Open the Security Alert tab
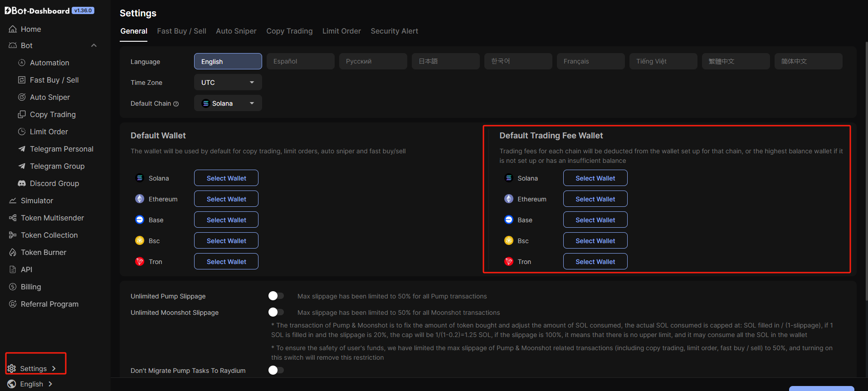This screenshot has width=868, height=391. [x=394, y=31]
